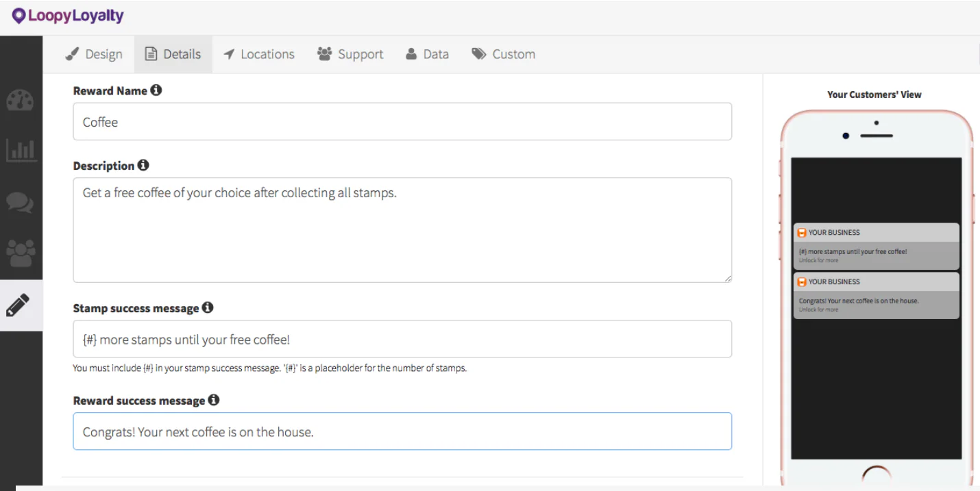Click the Congrats notification in phone preview

point(877,296)
